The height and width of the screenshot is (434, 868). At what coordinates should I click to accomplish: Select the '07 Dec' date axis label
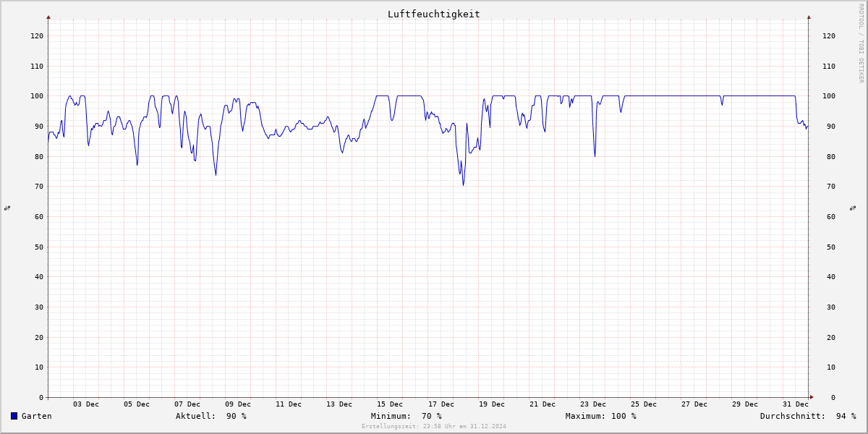point(187,404)
